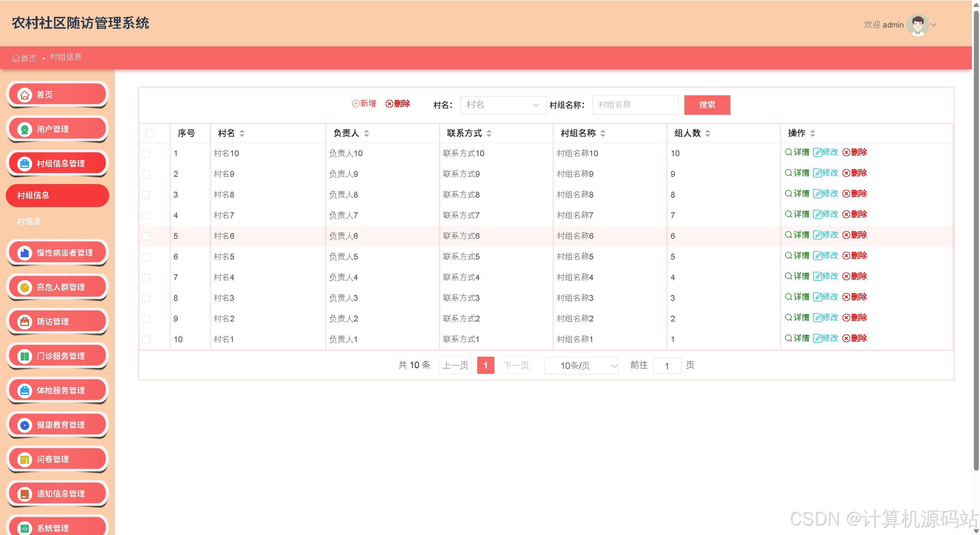The width and height of the screenshot is (980, 535).
Task: Check the row checkbox for 村名8
Action: (146, 195)
